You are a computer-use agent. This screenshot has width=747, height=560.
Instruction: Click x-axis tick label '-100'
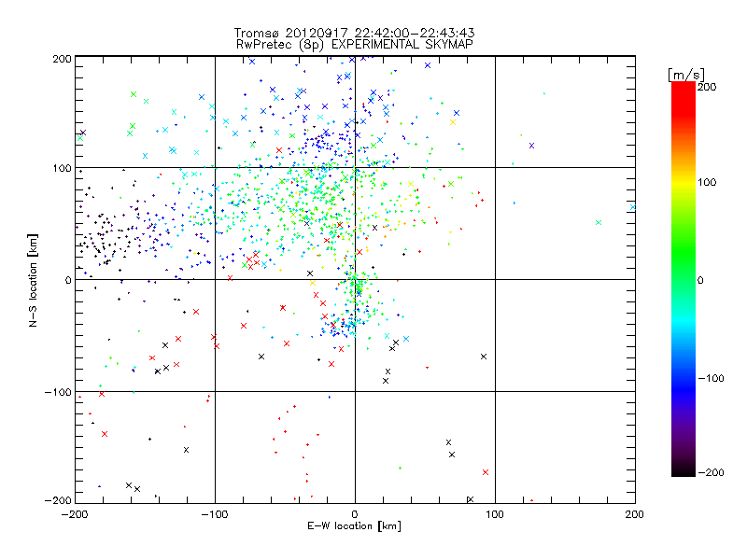pyautogui.click(x=215, y=514)
